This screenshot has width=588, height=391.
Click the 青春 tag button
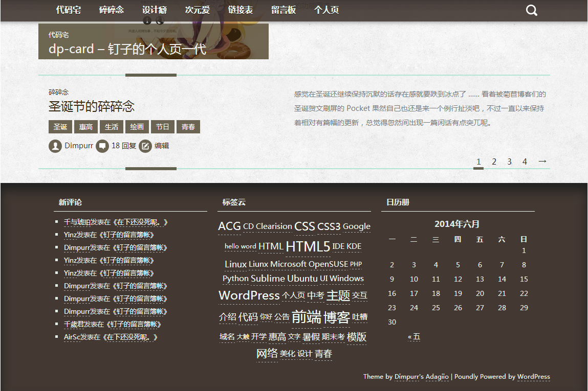pos(188,127)
